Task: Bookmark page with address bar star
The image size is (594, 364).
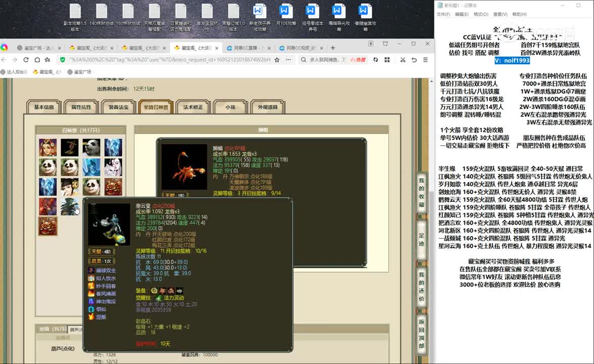Action: click(277, 60)
